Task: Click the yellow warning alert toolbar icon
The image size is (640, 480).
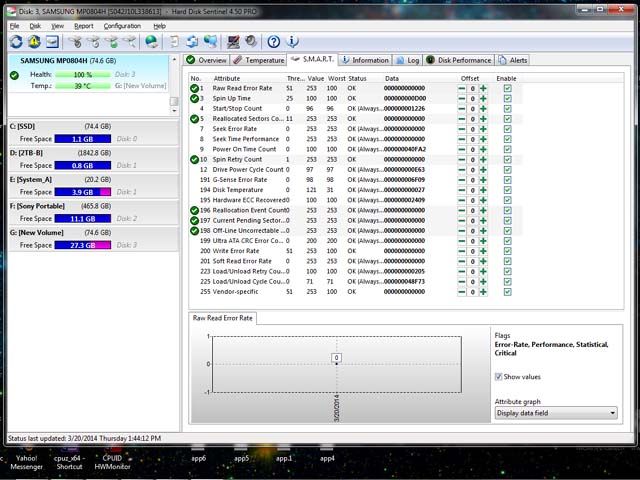Action: pyautogui.click(x=34, y=42)
